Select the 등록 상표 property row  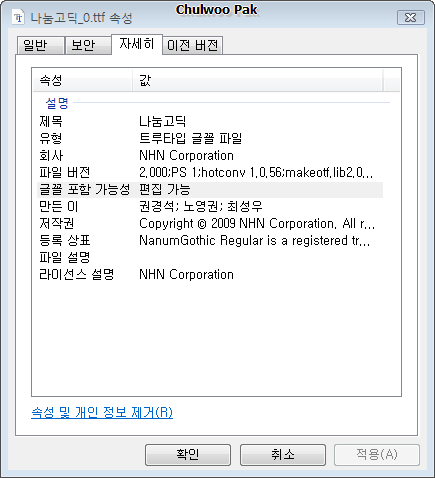(210, 240)
